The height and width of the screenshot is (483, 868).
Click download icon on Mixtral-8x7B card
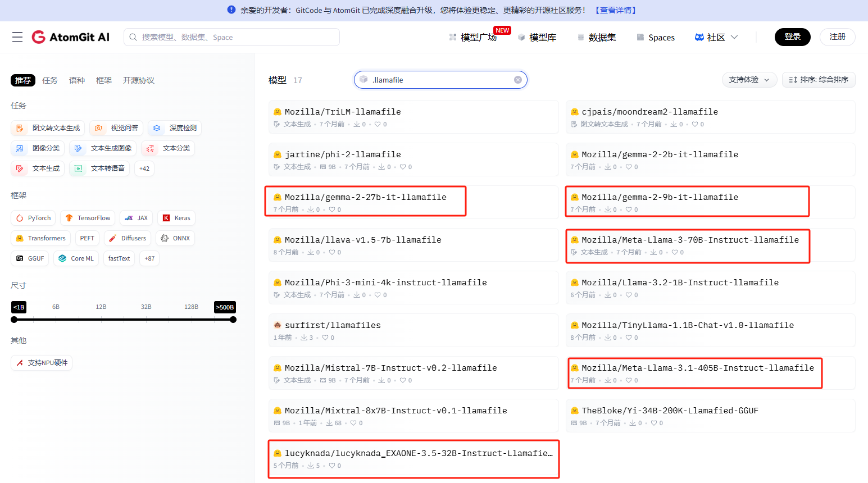pos(329,423)
